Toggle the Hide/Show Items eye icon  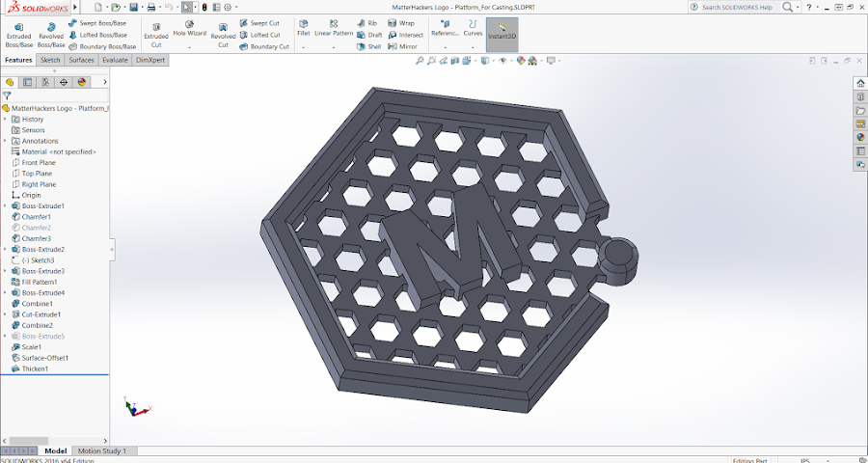pyautogui.click(x=503, y=60)
